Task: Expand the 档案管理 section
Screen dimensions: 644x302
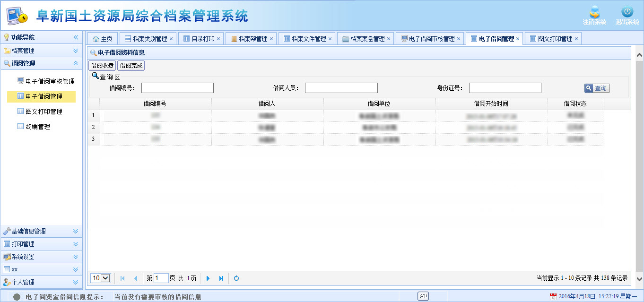Action: [x=76, y=51]
